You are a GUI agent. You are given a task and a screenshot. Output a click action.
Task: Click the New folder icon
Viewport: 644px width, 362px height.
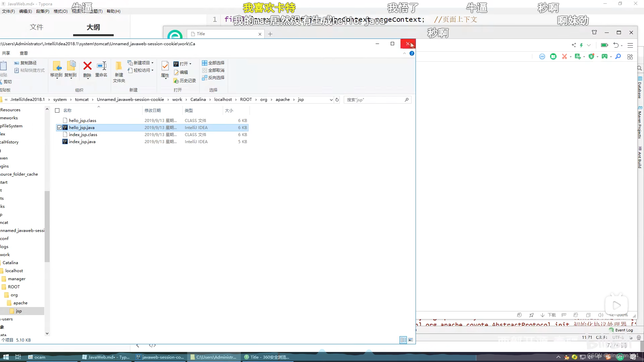[119, 66]
